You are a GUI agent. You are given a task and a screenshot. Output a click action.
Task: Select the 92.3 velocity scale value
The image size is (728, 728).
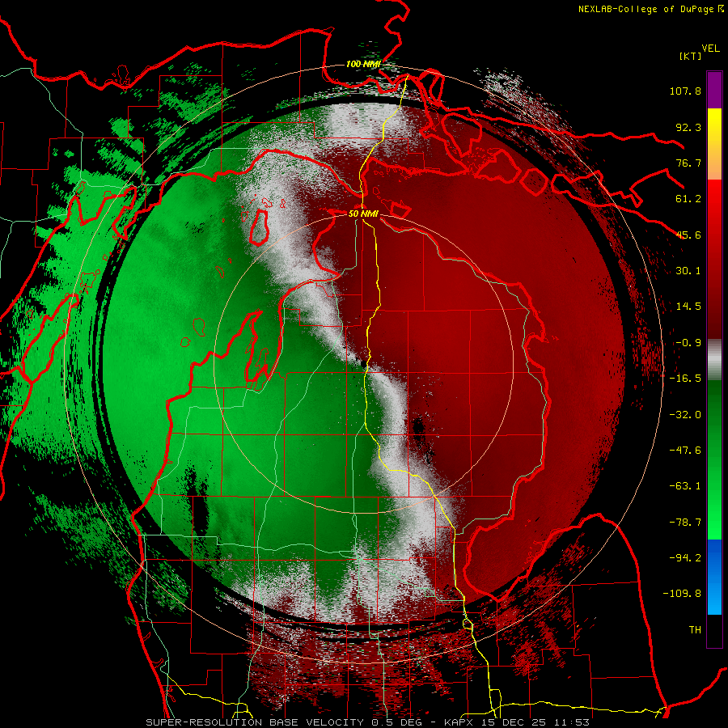(688, 127)
